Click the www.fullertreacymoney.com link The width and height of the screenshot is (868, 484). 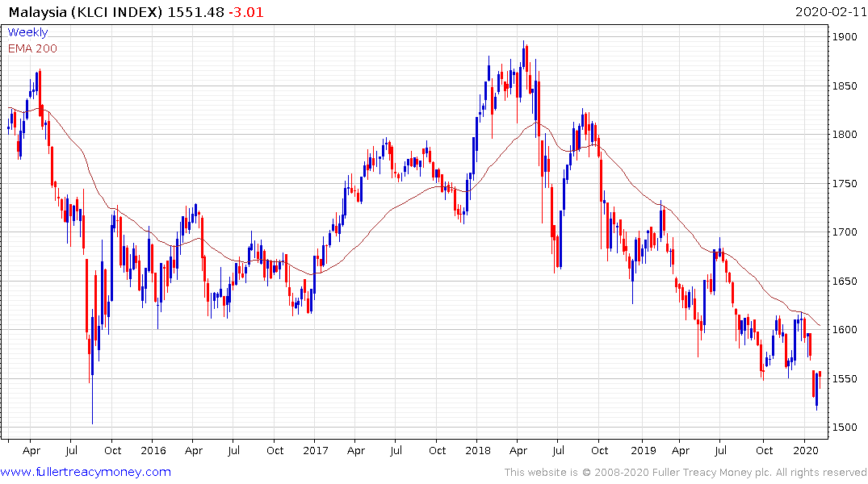[86, 472]
